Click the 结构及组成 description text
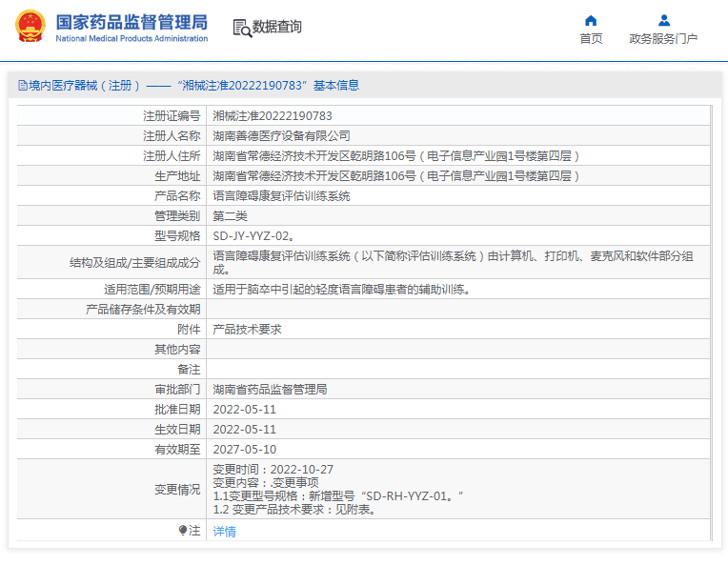 coord(454,262)
